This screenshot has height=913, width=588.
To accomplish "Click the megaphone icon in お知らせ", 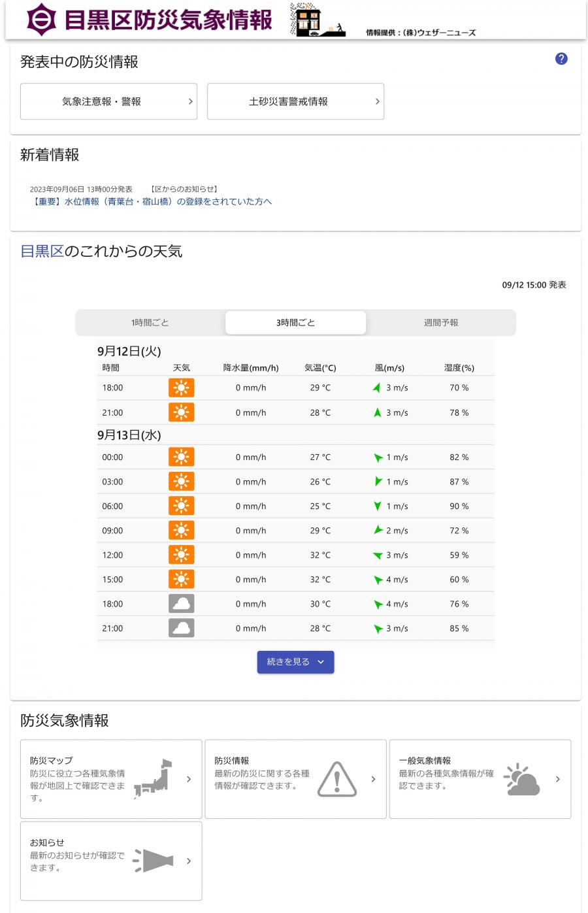I will pyautogui.click(x=153, y=861).
